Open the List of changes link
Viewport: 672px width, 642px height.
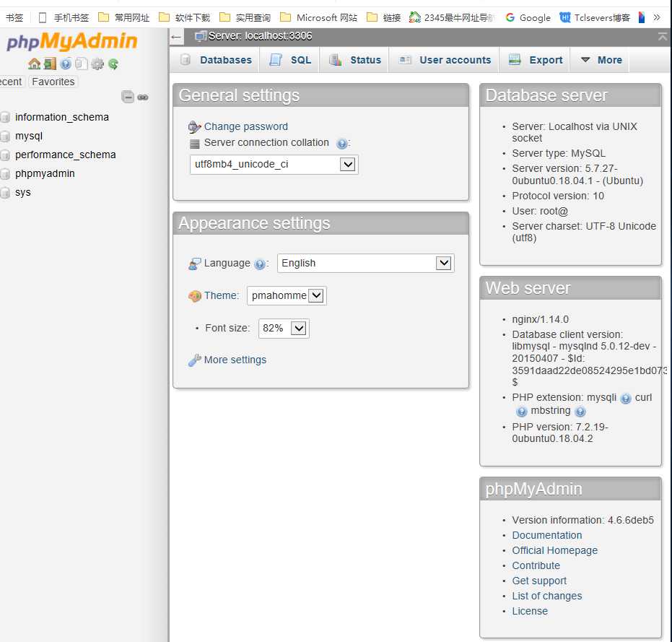pos(547,596)
